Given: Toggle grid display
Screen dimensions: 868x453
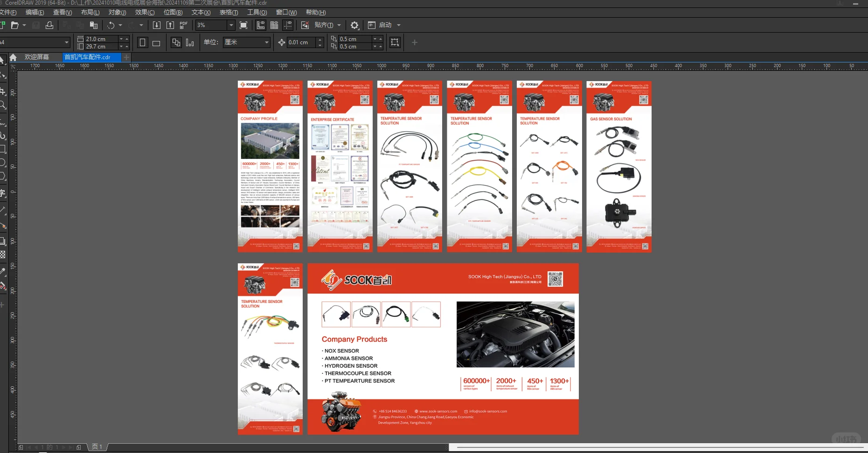Looking at the screenshot, I should [274, 25].
